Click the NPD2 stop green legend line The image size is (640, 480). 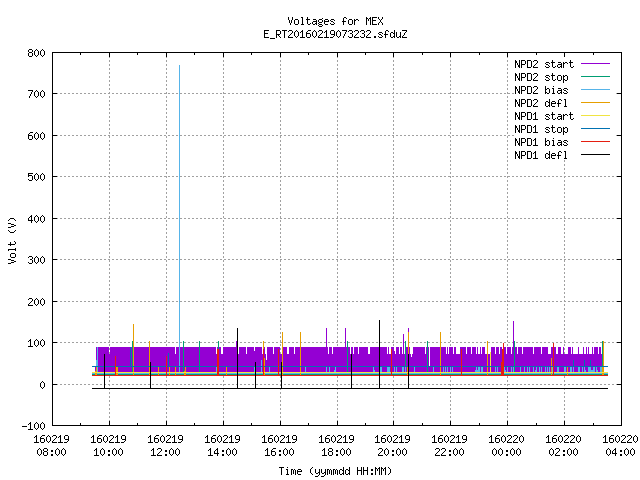tap(595, 77)
